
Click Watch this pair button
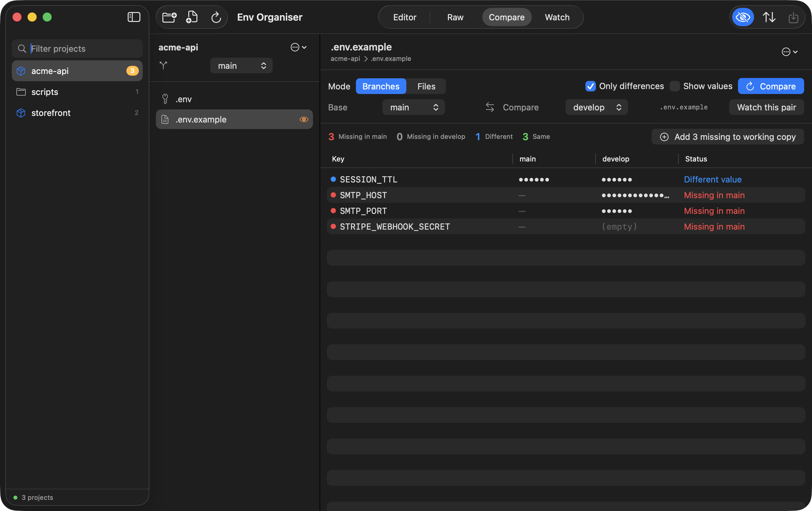pyautogui.click(x=766, y=107)
